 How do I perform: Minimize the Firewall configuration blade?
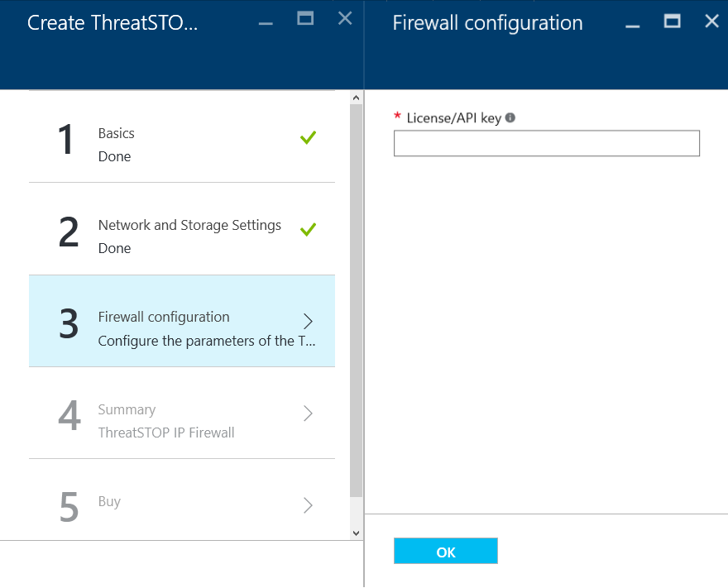[632, 25]
